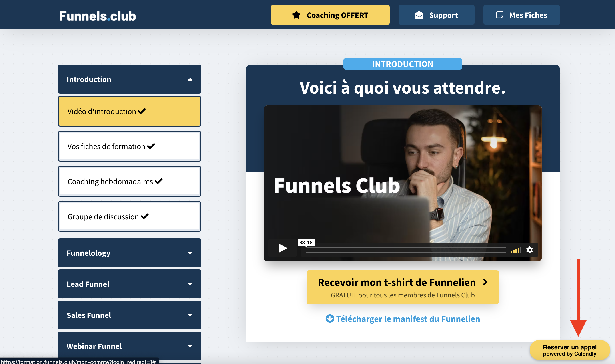Click the video volume bars icon
This screenshot has height=364, width=615.
tap(515, 250)
